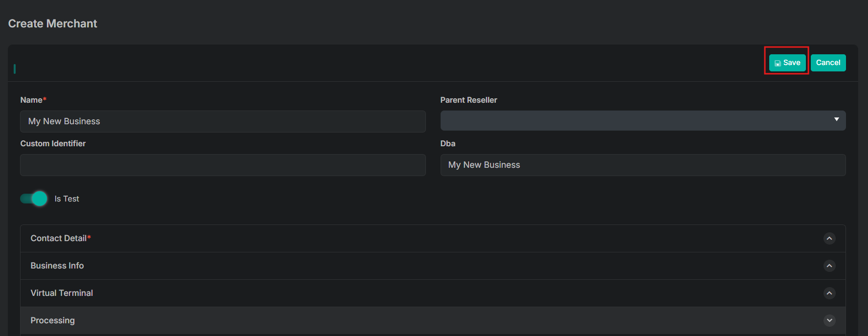The width and height of the screenshot is (868, 336).
Task: Collapse the Processing section row
Action: [433, 320]
